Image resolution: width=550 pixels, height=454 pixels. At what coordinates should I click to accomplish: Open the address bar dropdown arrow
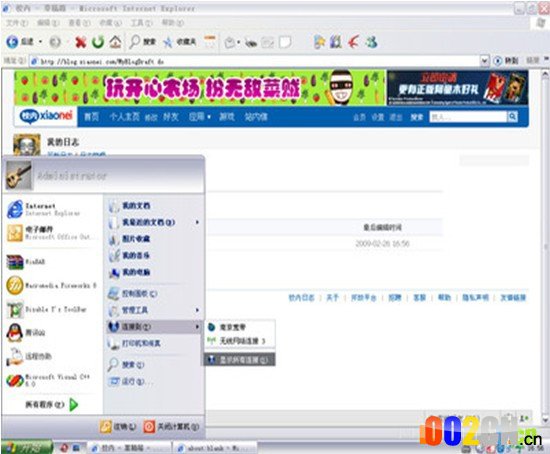(484, 61)
